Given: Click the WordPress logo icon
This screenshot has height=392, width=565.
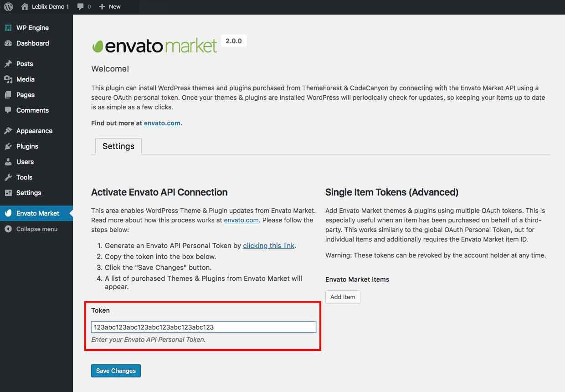Looking at the screenshot, I should (x=9, y=6).
